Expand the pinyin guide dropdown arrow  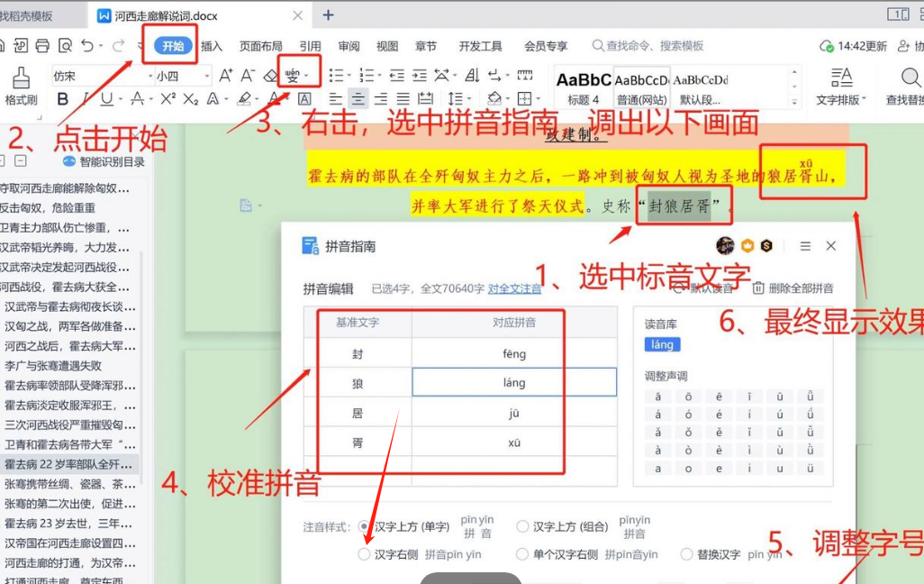(x=306, y=76)
